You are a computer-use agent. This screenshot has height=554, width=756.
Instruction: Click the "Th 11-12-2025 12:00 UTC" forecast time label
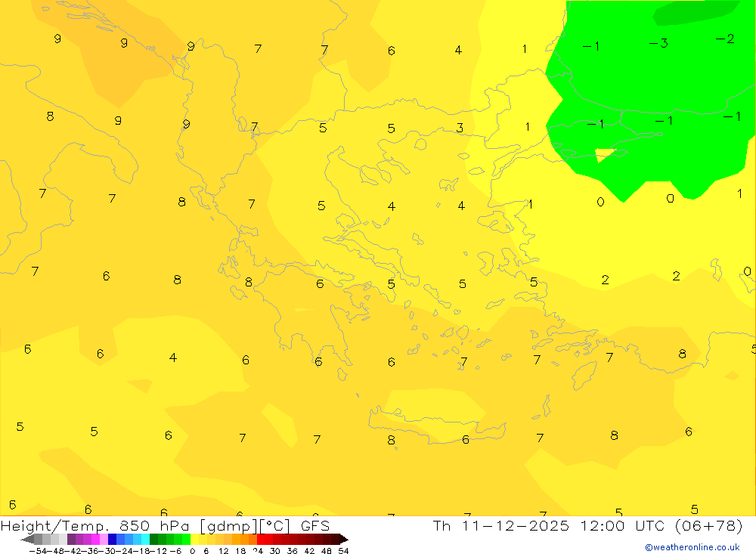pyautogui.click(x=549, y=525)
